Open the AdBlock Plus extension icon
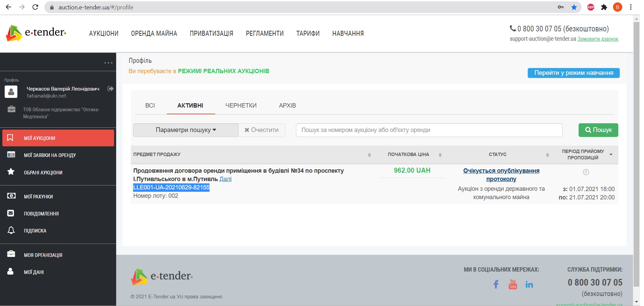The width and height of the screenshot is (644, 306). pos(591,7)
